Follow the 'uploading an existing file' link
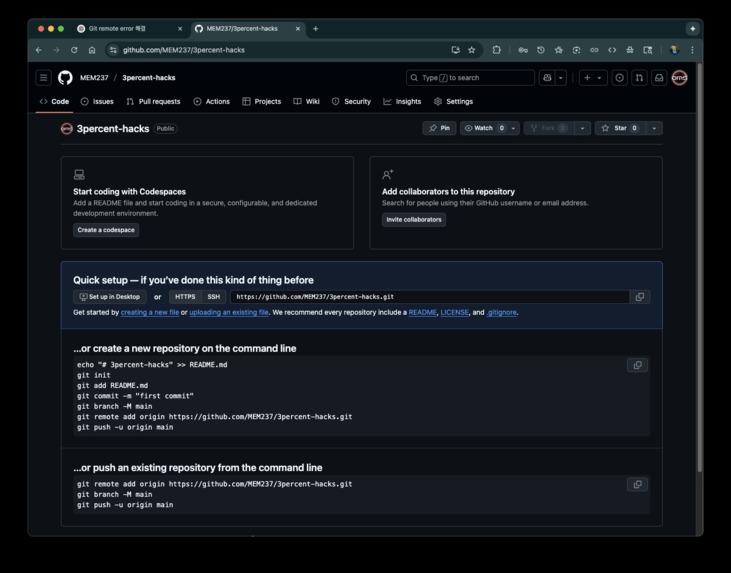The height and width of the screenshot is (573, 731). 228,312
